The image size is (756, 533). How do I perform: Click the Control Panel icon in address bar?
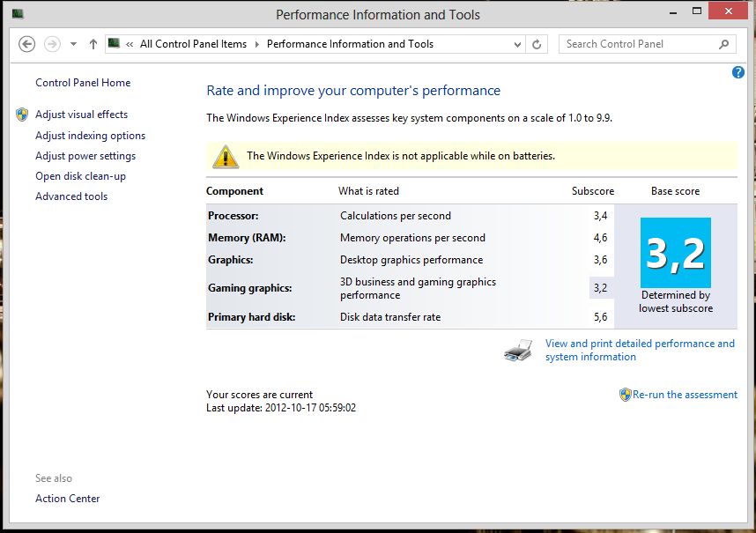coord(114,43)
